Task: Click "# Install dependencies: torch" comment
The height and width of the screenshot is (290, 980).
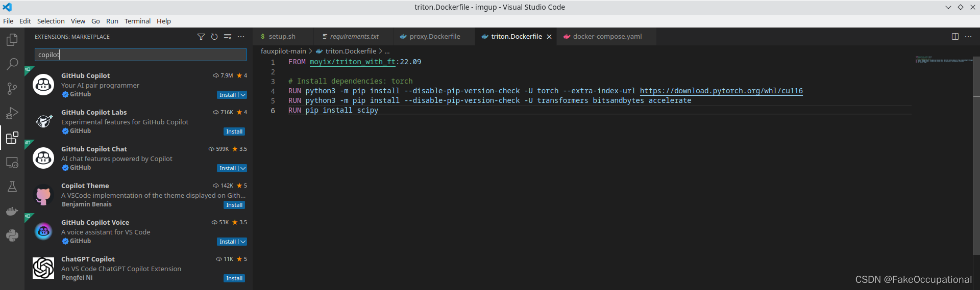Action: pyautogui.click(x=350, y=81)
